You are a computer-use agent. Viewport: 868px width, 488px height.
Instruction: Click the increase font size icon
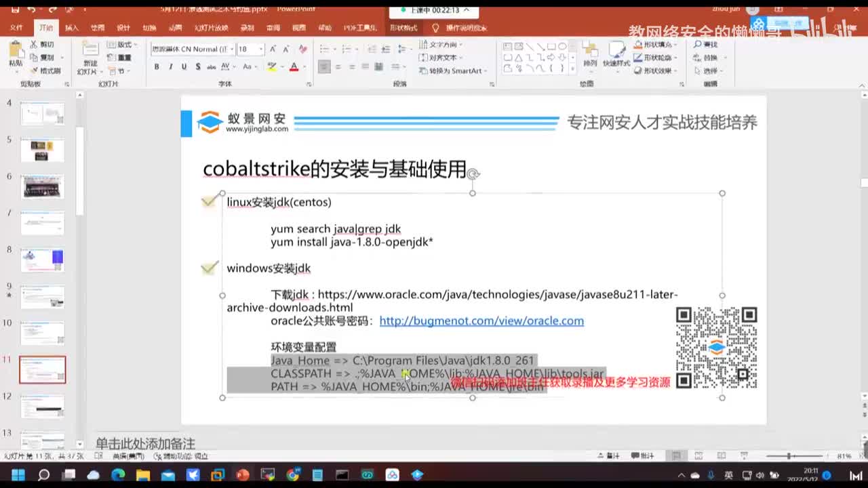tap(273, 49)
